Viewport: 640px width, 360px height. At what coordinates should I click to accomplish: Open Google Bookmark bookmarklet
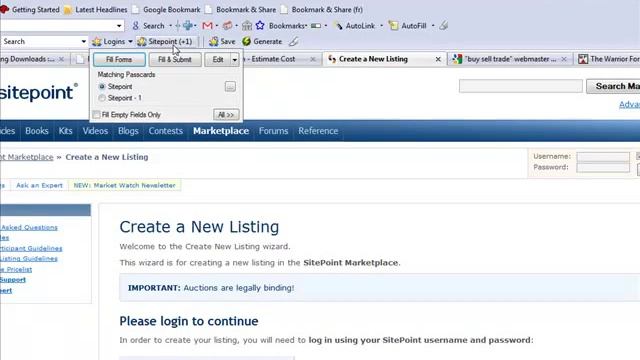click(166, 9)
